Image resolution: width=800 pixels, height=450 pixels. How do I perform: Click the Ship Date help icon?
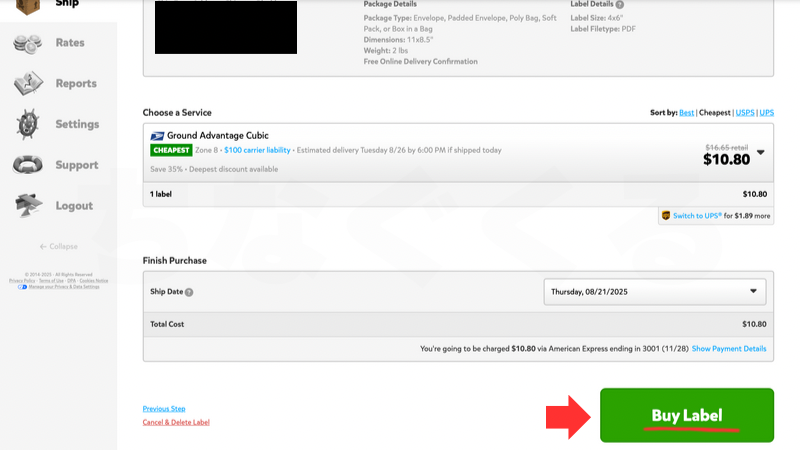(189, 292)
